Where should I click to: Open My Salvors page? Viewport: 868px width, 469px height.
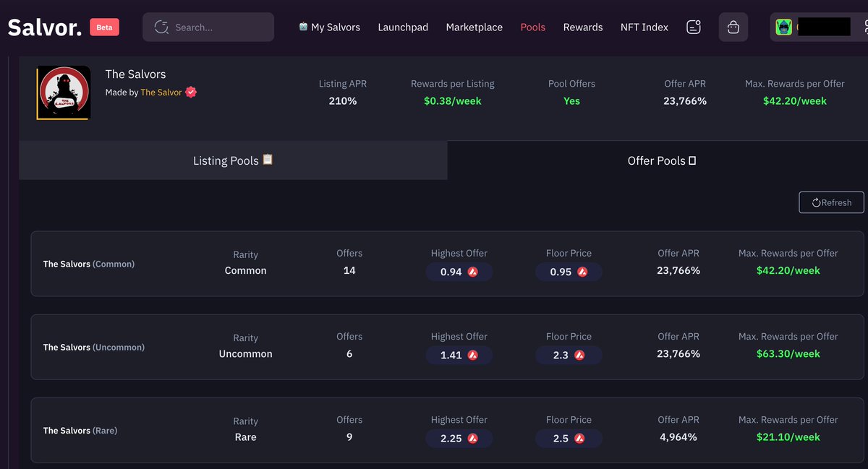point(329,27)
